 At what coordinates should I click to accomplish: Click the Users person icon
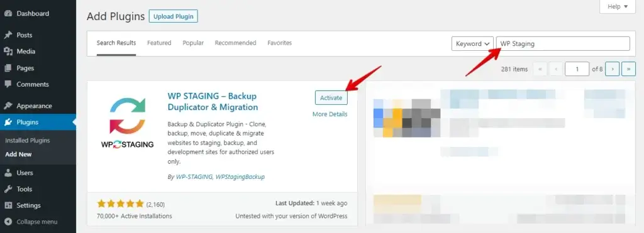click(x=8, y=173)
